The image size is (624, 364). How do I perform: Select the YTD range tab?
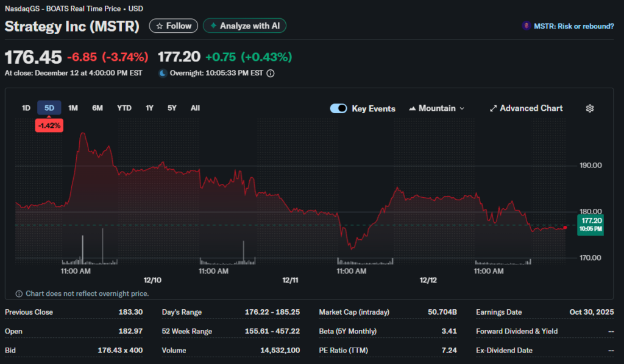pos(124,108)
